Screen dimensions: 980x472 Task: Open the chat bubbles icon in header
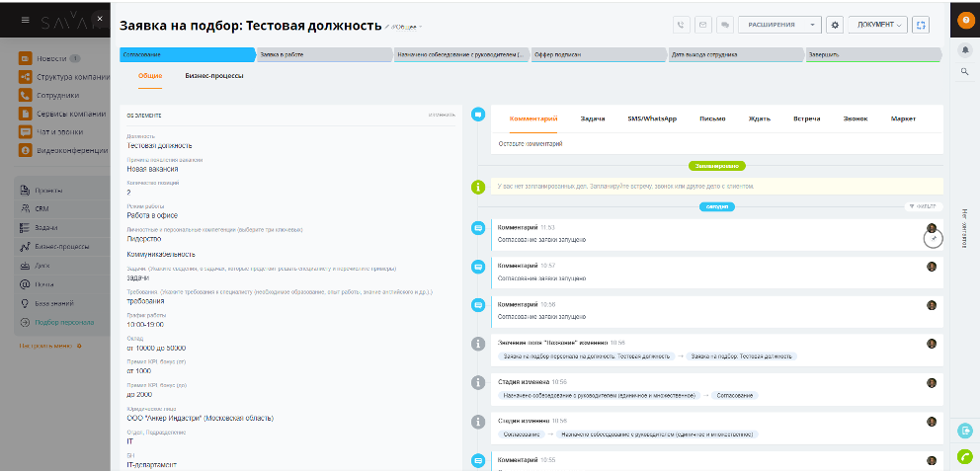(724, 25)
